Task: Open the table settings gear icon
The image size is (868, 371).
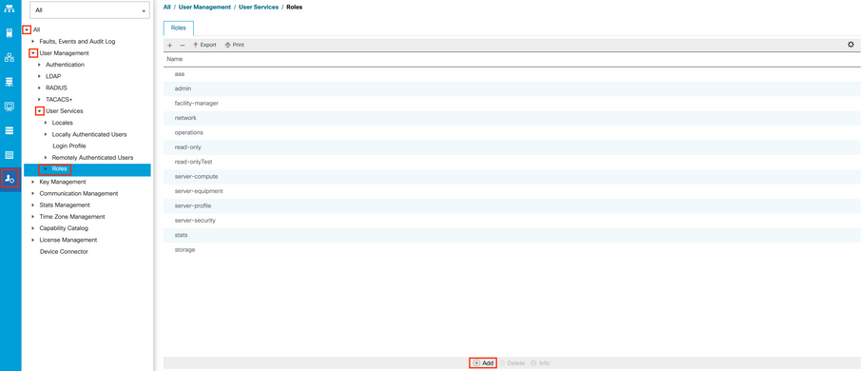Action: pyautogui.click(x=851, y=45)
